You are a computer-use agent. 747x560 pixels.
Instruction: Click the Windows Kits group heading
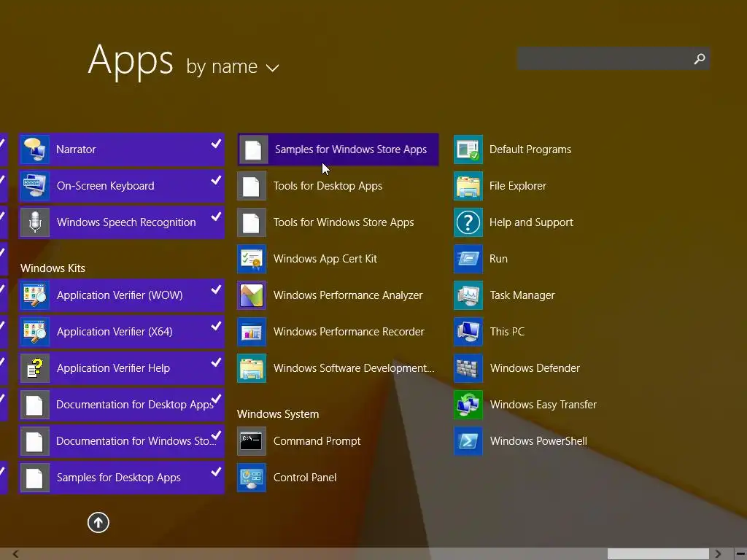pos(53,268)
